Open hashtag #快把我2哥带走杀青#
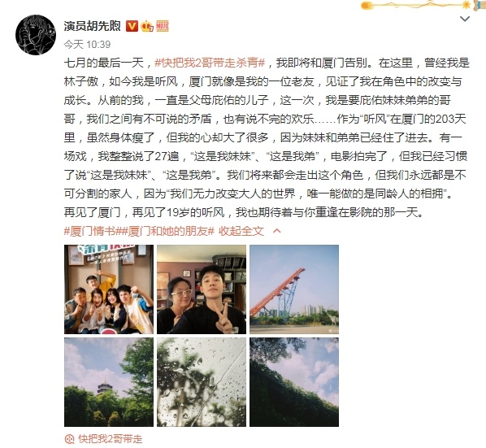The image size is (486, 448). tap(210, 63)
